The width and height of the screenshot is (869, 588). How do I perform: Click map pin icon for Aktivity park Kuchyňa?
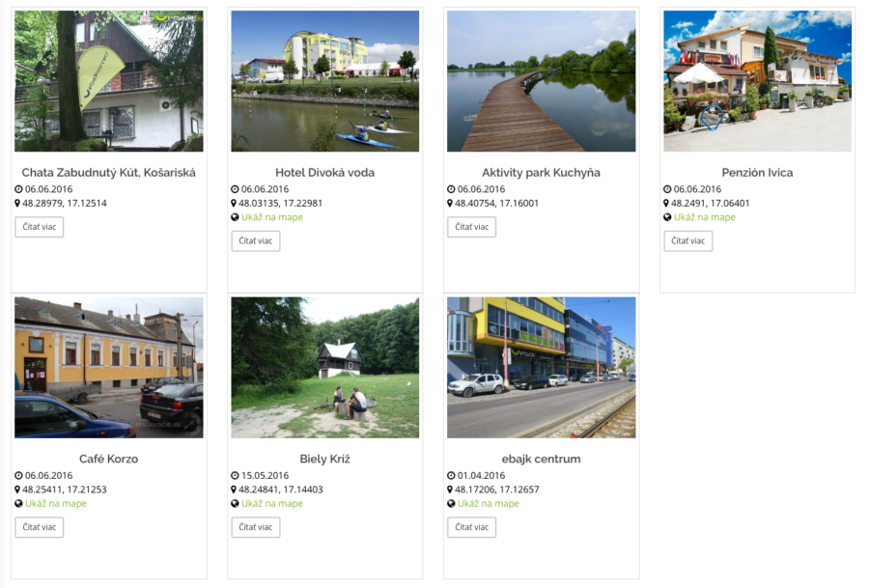click(450, 204)
